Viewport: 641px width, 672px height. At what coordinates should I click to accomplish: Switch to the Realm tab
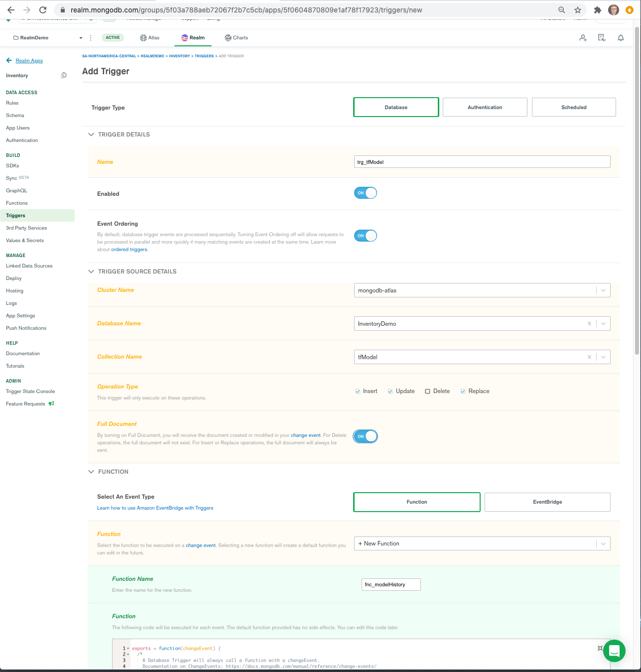(x=193, y=38)
